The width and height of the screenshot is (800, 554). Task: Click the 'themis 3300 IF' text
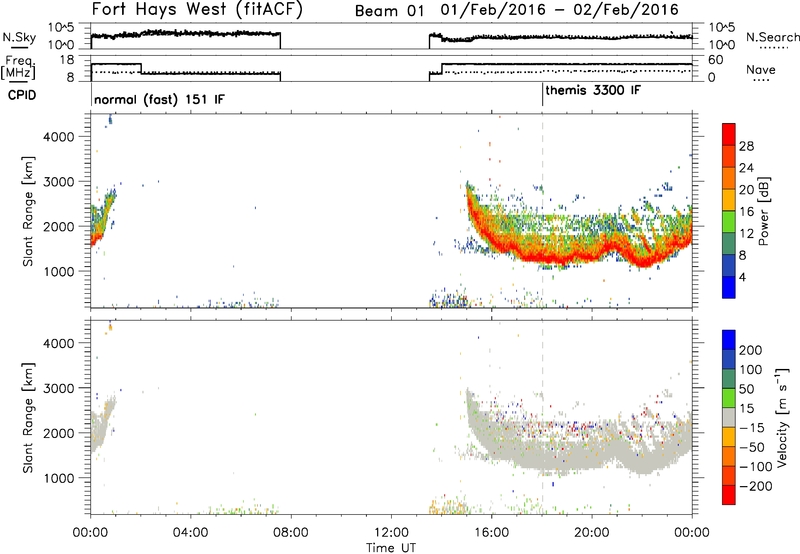593,90
